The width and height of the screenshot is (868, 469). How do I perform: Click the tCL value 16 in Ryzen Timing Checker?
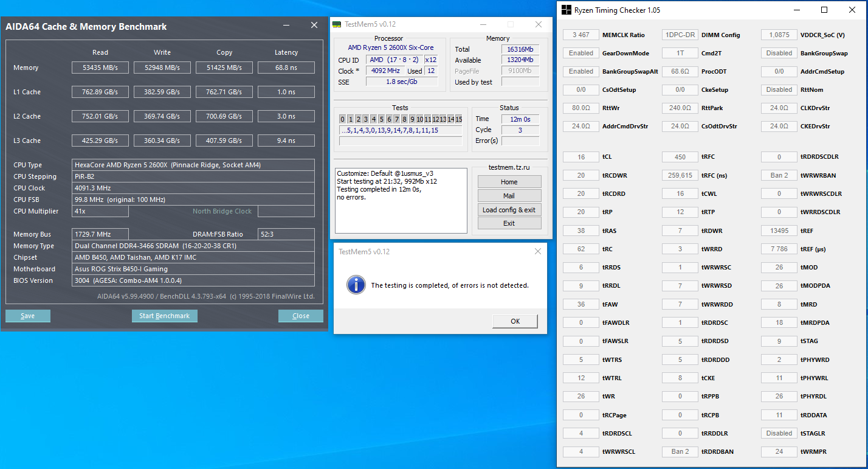(x=581, y=157)
